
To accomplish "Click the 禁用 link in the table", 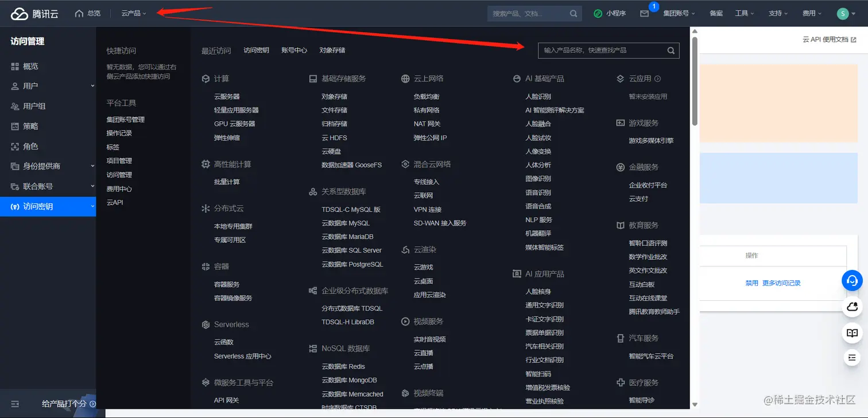I will 751,283.
